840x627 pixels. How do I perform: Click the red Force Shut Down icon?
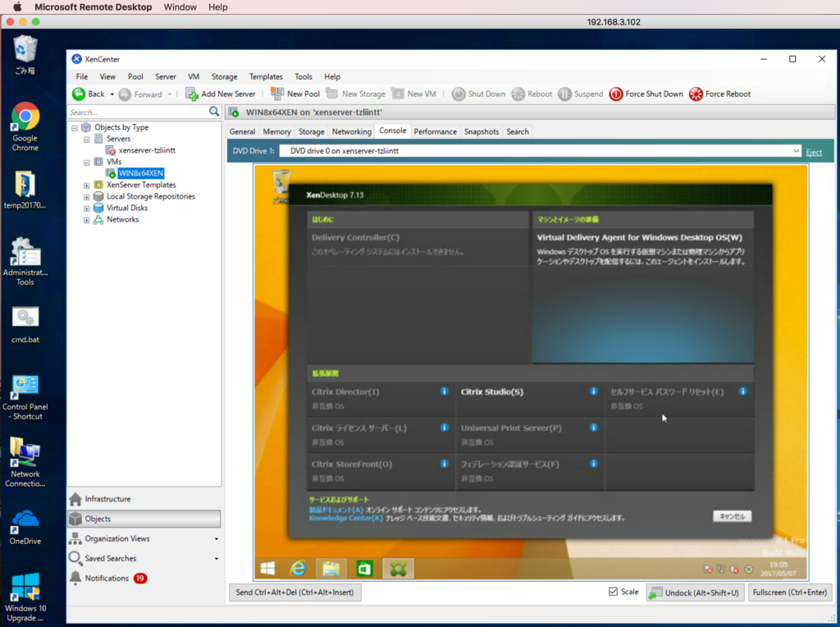(x=616, y=94)
